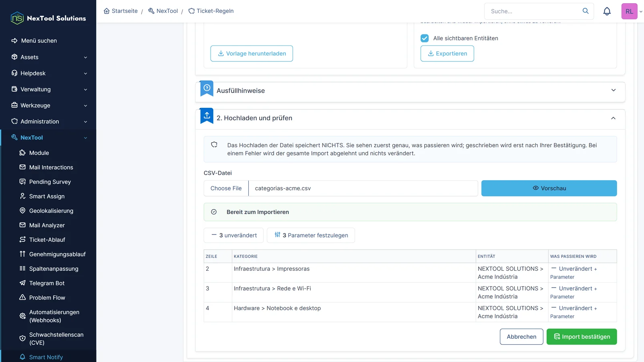Expand the Assets menu
Image resolution: width=644 pixels, height=362 pixels.
point(48,57)
